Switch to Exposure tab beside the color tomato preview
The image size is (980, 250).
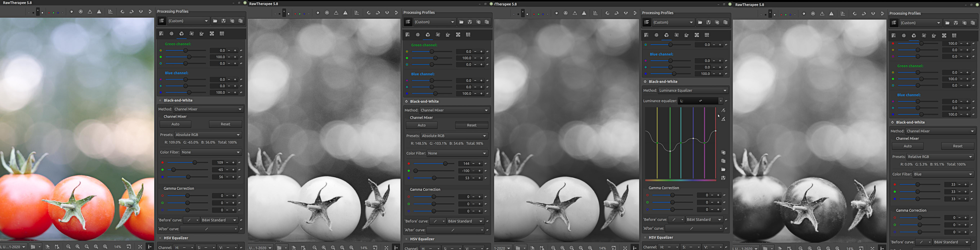(x=161, y=34)
